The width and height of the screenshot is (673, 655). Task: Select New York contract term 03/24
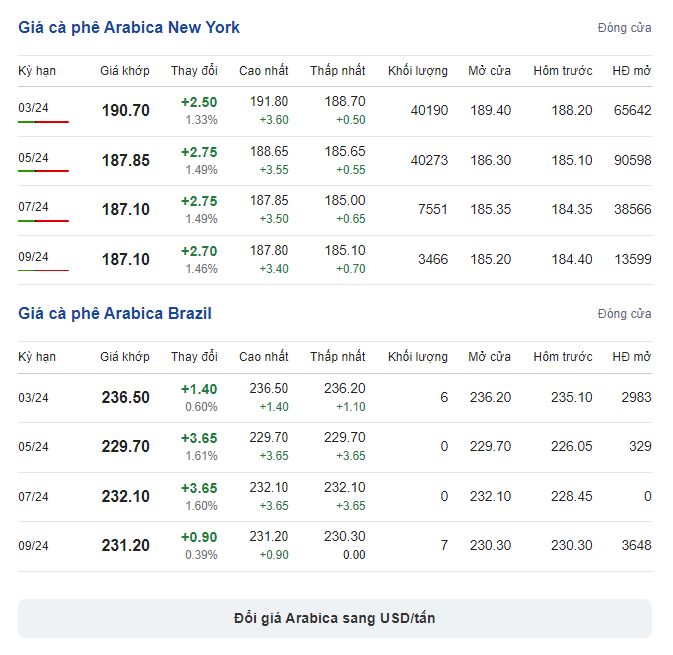(x=33, y=107)
